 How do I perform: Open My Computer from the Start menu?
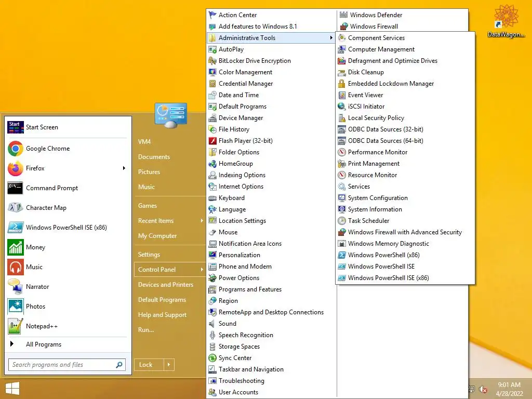tap(157, 236)
